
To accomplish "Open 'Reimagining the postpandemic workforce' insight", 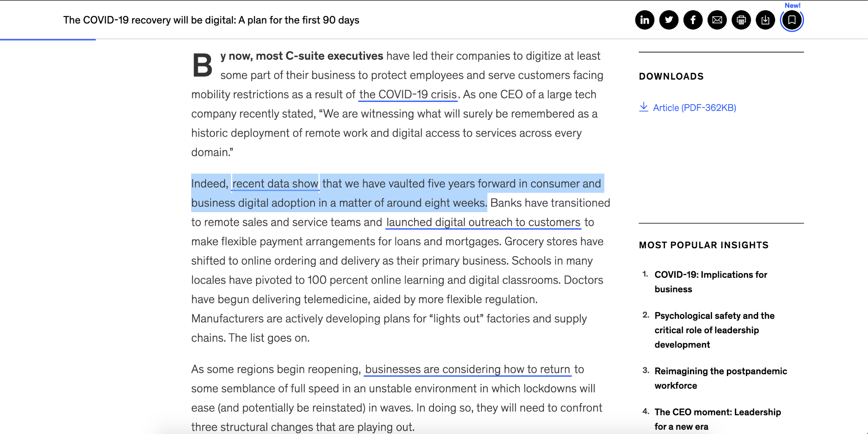I will coord(721,378).
